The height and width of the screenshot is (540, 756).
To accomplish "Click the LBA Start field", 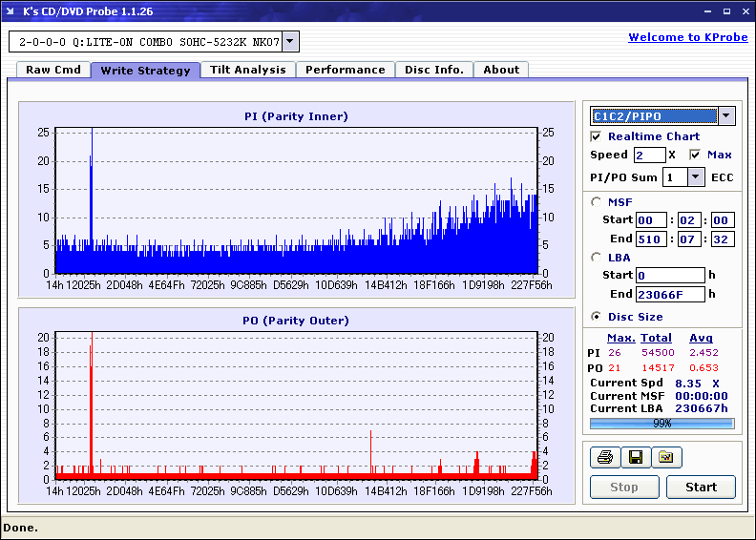I will coord(670,275).
